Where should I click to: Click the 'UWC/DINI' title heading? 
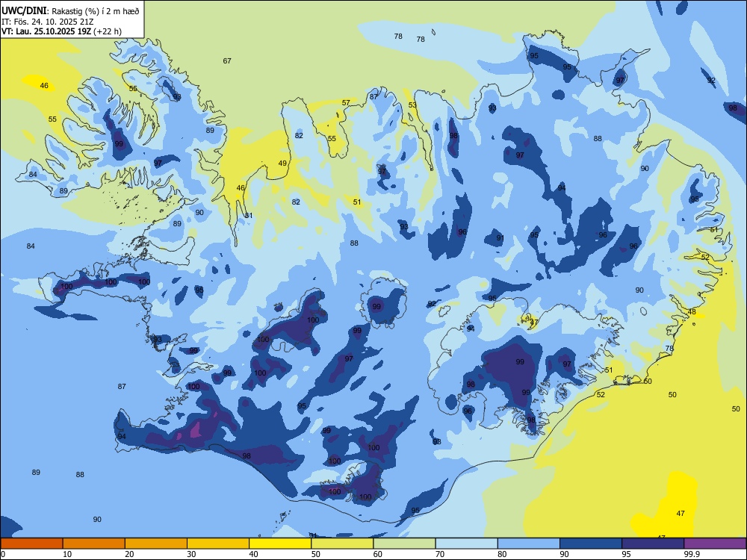click(x=24, y=10)
